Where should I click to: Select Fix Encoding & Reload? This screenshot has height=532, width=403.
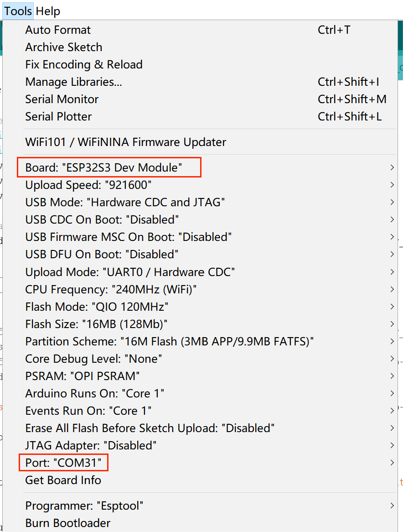[210, 64]
